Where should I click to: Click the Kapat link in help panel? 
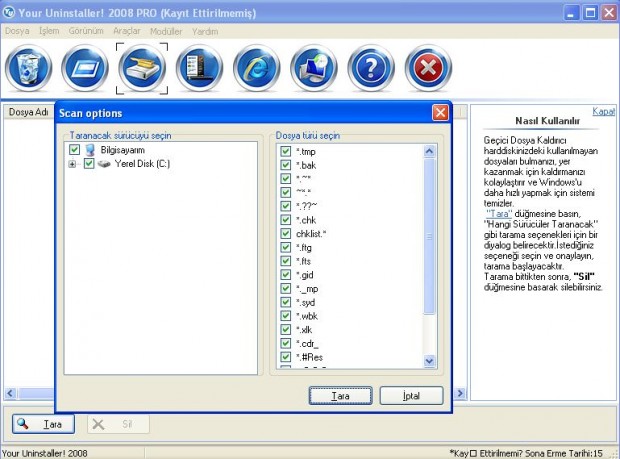pos(603,111)
